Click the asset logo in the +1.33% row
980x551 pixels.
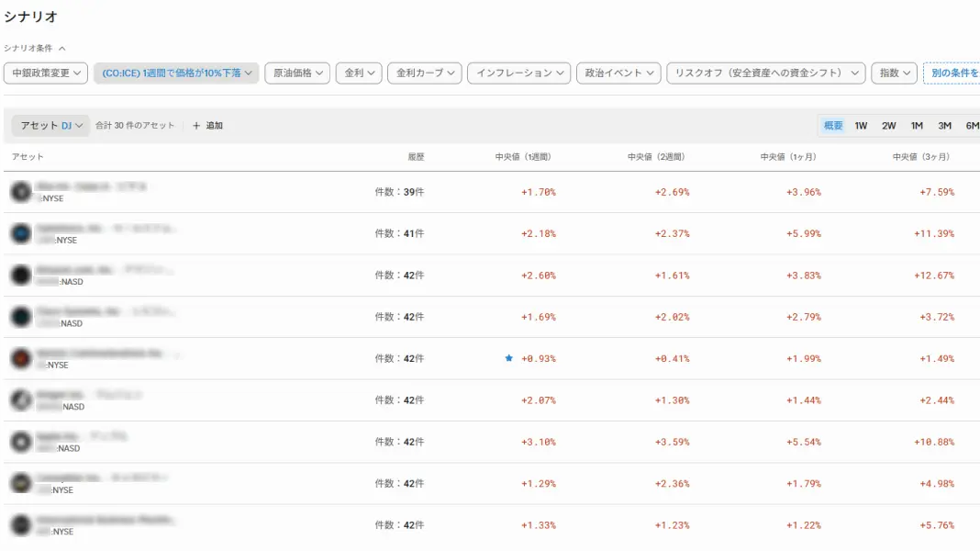pyautogui.click(x=20, y=524)
